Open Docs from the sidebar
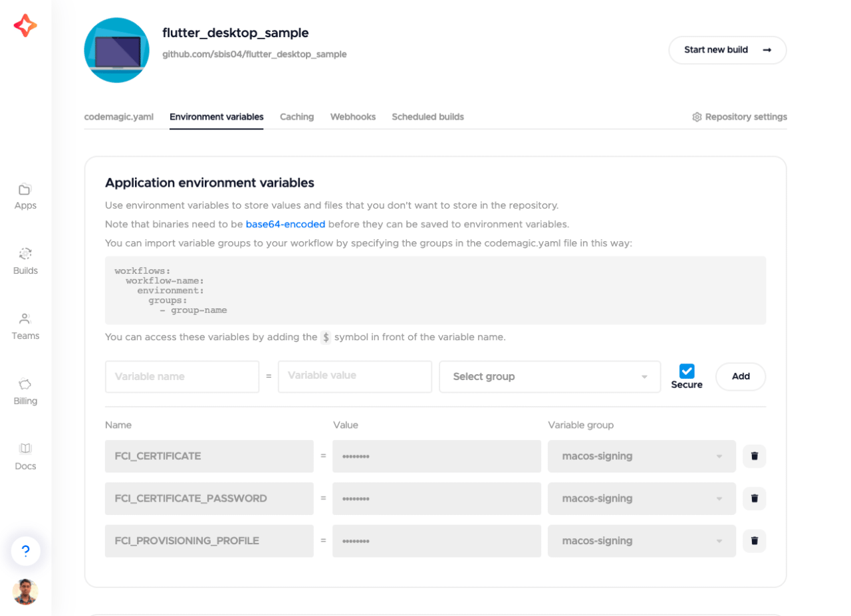This screenshot has height=616, width=851. pyautogui.click(x=25, y=457)
